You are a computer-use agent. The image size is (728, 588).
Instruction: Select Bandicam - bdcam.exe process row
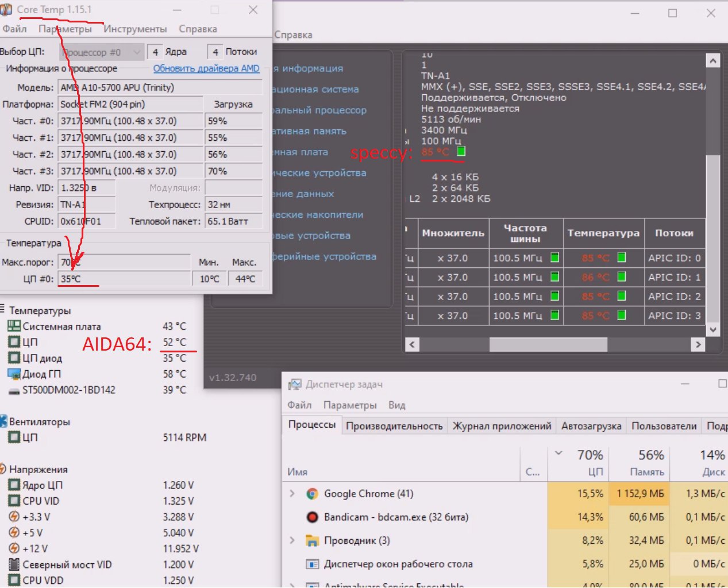(x=506, y=517)
